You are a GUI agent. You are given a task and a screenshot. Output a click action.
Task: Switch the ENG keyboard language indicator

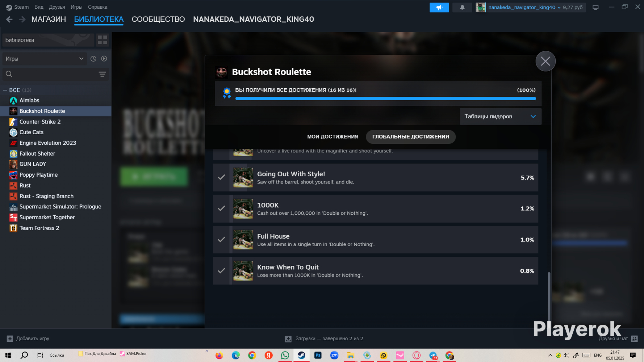point(598,355)
